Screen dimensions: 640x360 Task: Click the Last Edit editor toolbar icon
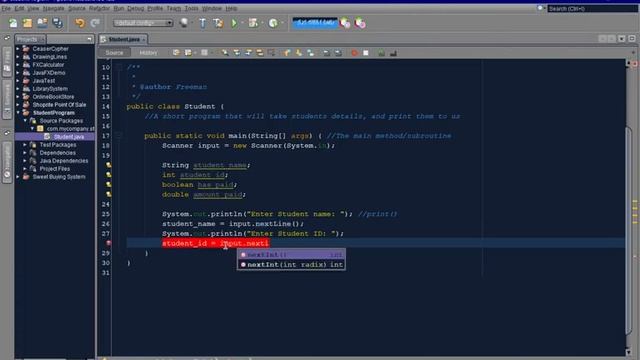(x=176, y=53)
